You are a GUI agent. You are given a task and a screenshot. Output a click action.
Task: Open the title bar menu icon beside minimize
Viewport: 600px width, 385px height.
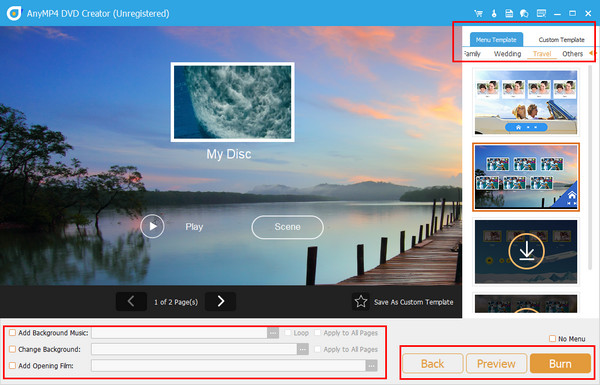point(541,13)
